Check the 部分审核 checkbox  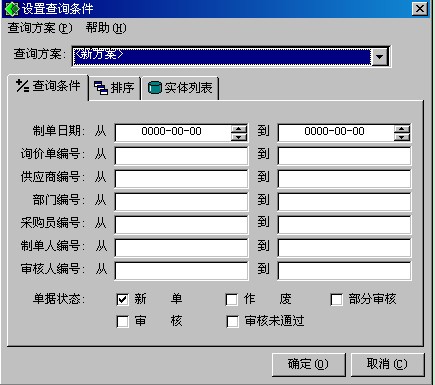(336, 299)
